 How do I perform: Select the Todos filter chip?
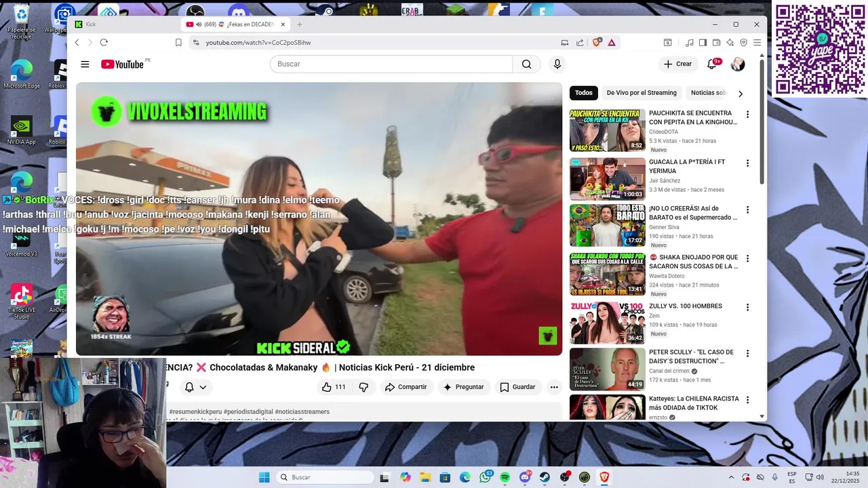584,93
